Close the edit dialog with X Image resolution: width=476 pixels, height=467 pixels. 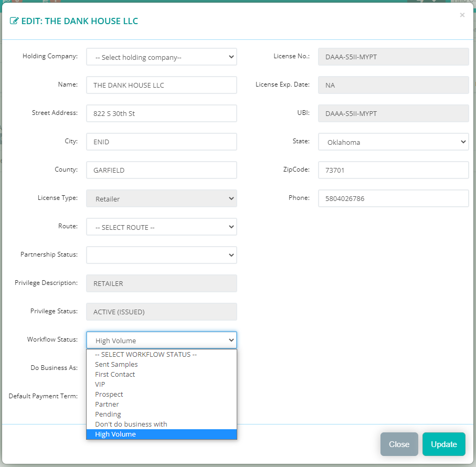(x=462, y=15)
